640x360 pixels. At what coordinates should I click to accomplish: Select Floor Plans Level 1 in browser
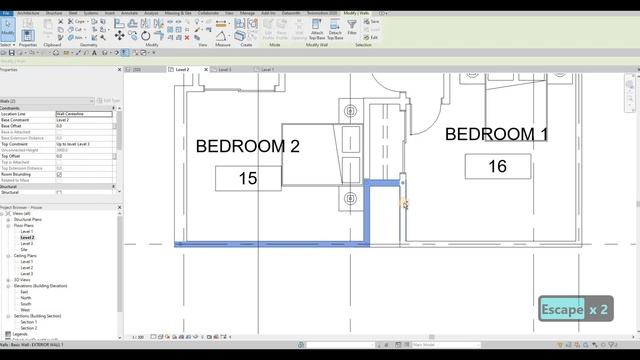pyautogui.click(x=27, y=231)
